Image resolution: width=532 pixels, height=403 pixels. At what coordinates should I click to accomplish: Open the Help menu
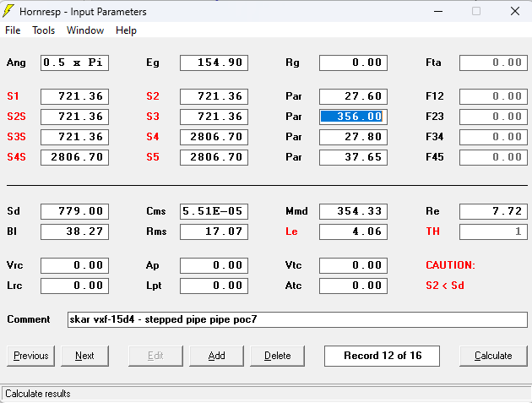coord(126,30)
